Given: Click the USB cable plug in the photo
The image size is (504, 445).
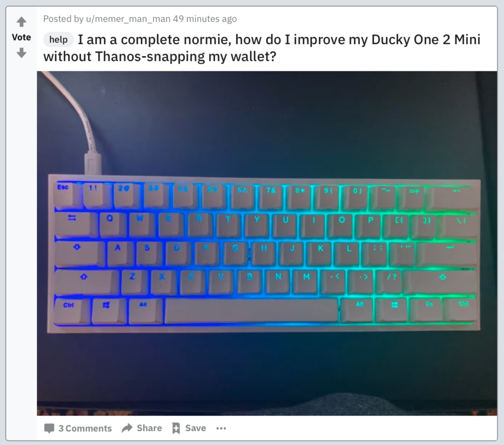Looking at the screenshot, I should pos(93,164).
